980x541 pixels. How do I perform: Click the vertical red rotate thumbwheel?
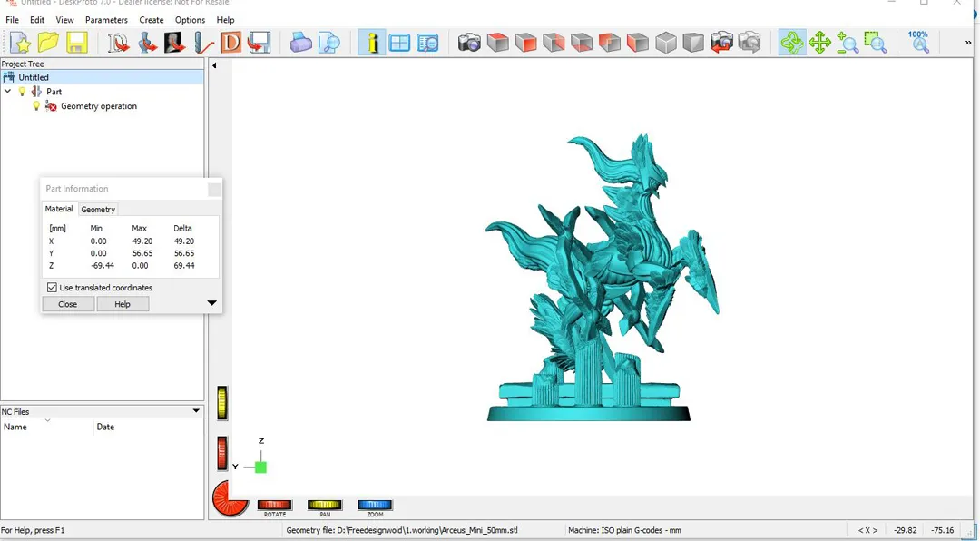click(x=221, y=454)
